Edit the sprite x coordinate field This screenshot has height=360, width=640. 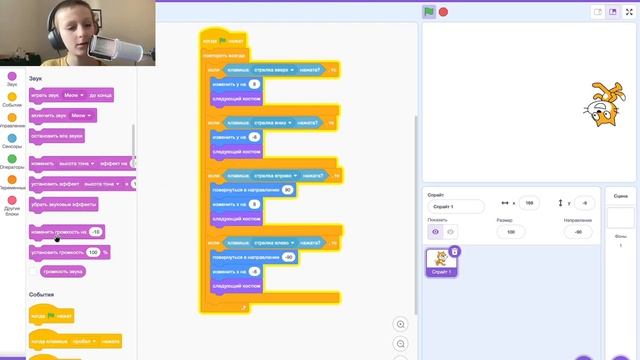(x=529, y=203)
